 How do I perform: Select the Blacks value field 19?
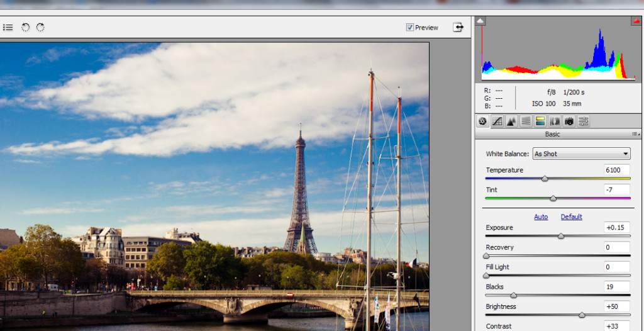(617, 286)
